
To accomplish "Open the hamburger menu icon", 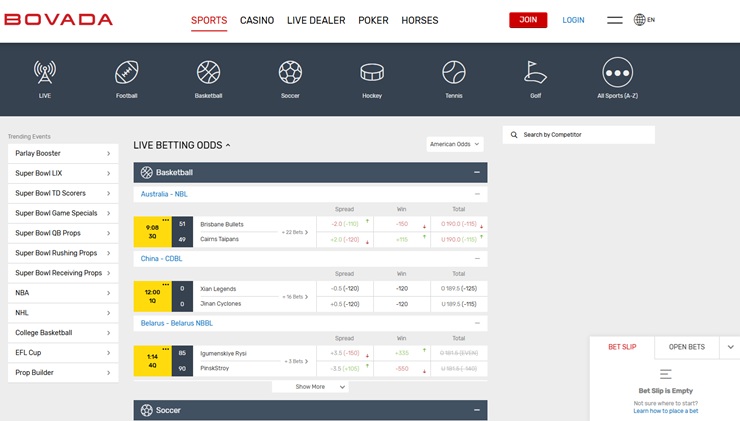I will pos(615,20).
